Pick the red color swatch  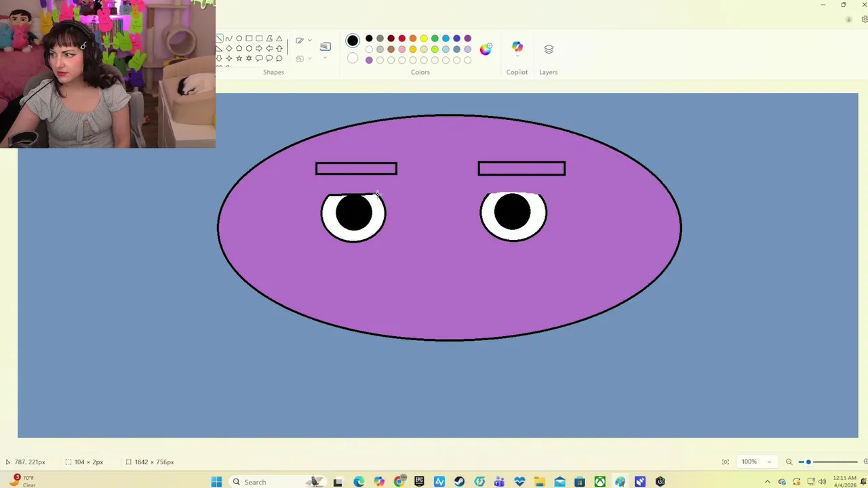(401, 39)
